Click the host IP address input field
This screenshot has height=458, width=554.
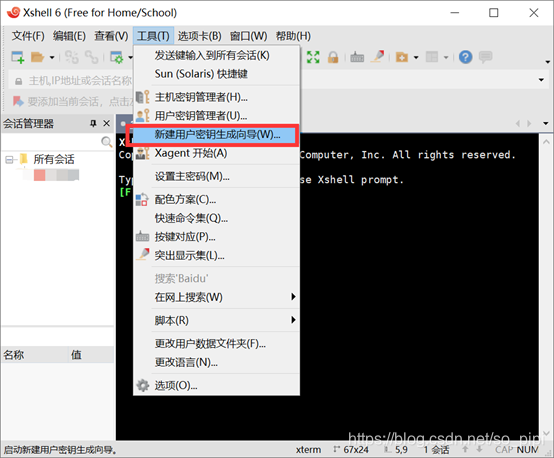(x=71, y=81)
